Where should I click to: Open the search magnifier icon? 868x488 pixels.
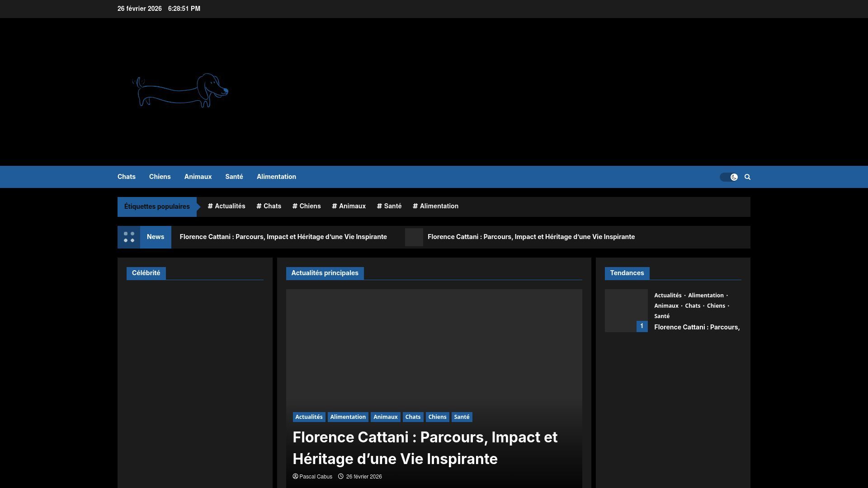pos(747,177)
